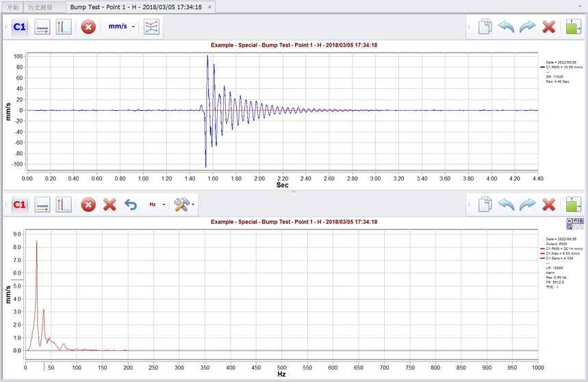Screen dimensions: 588x382
Task: Switch to the 开始 tab
Action: coord(12,7)
